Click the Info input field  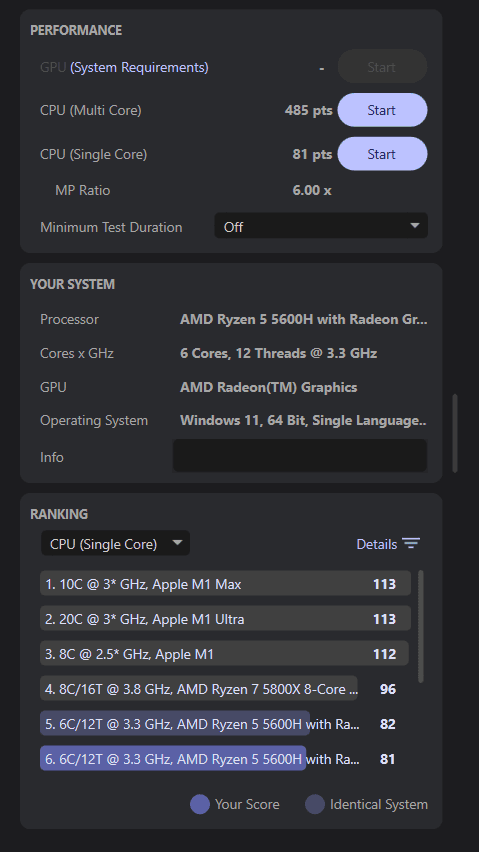(x=300, y=456)
